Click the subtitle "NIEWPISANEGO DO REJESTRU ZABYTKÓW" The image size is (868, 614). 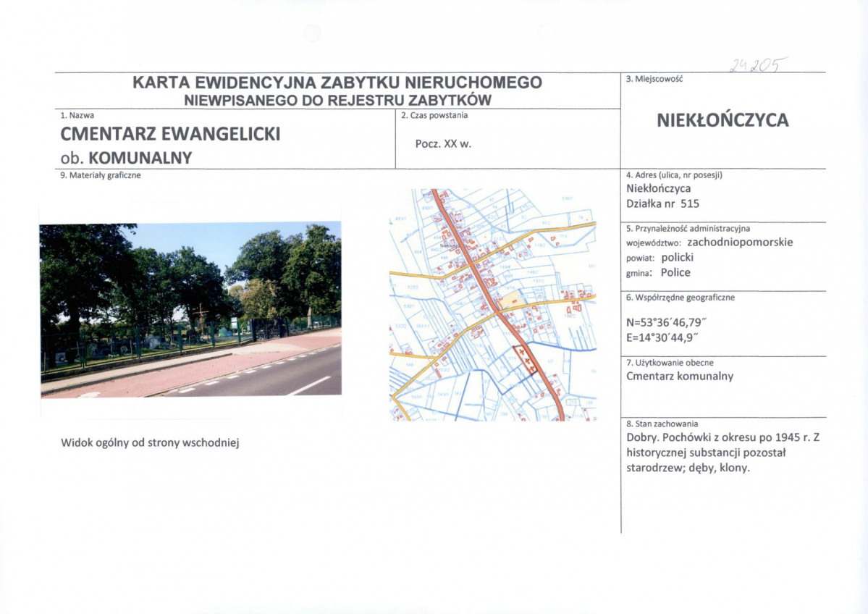(337, 100)
